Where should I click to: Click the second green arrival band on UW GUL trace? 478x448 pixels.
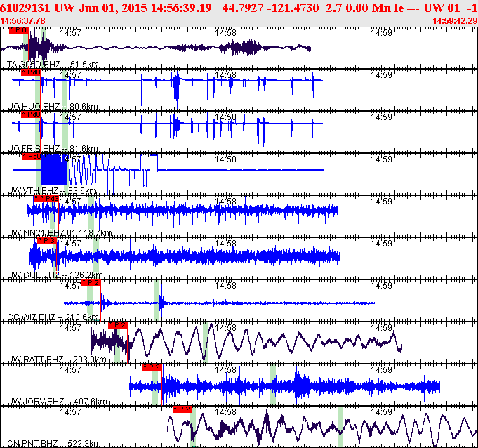tap(96, 258)
